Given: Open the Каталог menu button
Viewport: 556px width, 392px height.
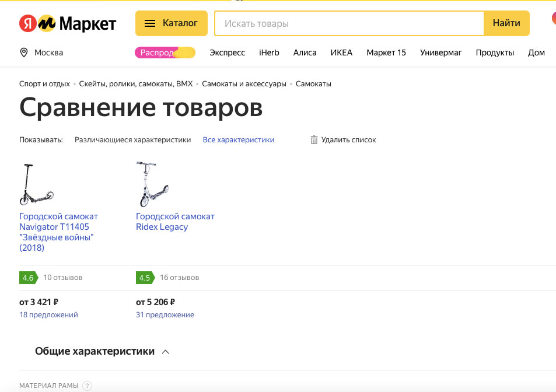Looking at the screenshot, I should [x=172, y=23].
